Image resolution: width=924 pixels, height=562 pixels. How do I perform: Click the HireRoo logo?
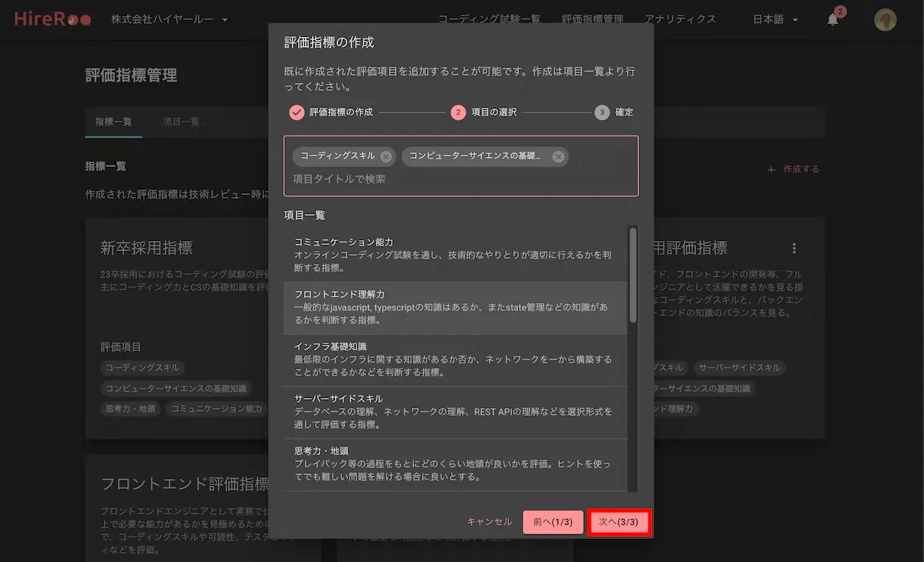pos(52,19)
